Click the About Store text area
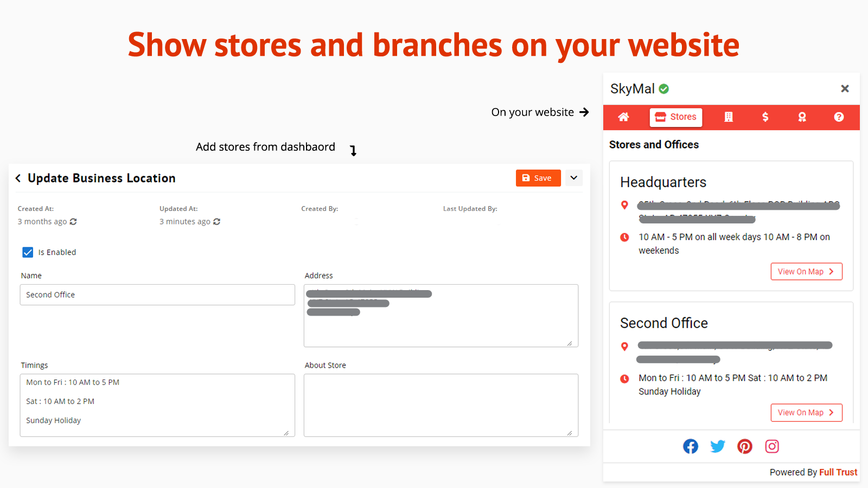The width and height of the screenshot is (868, 488). (x=441, y=405)
